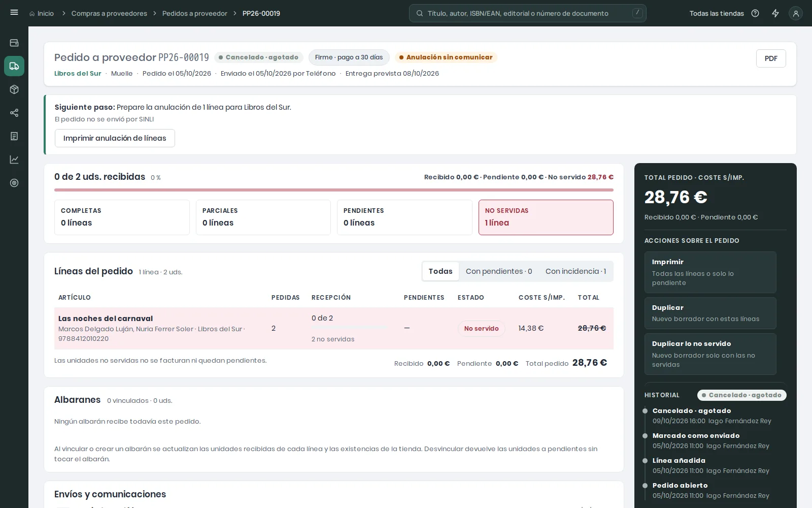
Task: Open the user profile avatar icon
Action: (796, 14)
